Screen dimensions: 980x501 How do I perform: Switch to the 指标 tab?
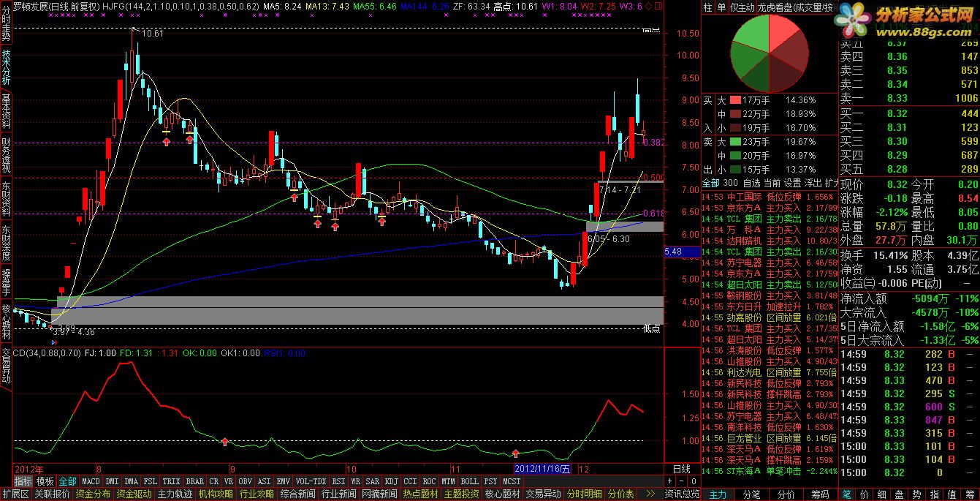(x=23, y=482)
